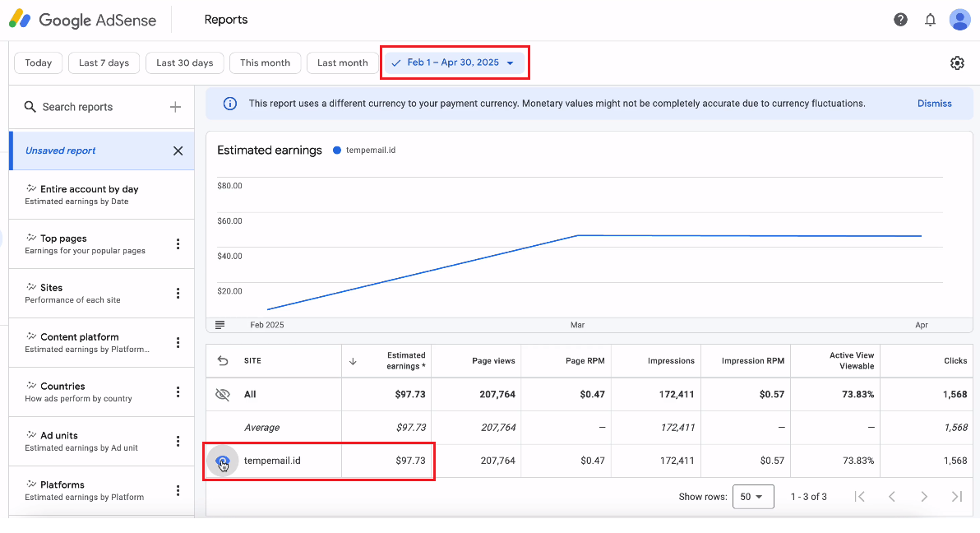Click the sort descending arrow on Estimated earnings
The height and width of the screenshot is (533, 980).
tap(353, 362)
